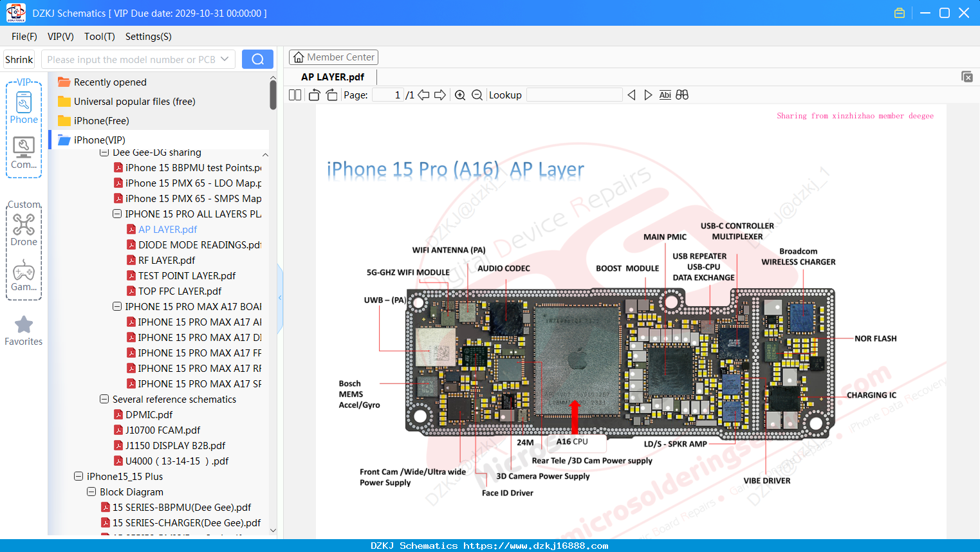Viewport: 980px width, 552px height.
Task: Select the iPhone(VIP) folder
Action: (x=160, y=140)
